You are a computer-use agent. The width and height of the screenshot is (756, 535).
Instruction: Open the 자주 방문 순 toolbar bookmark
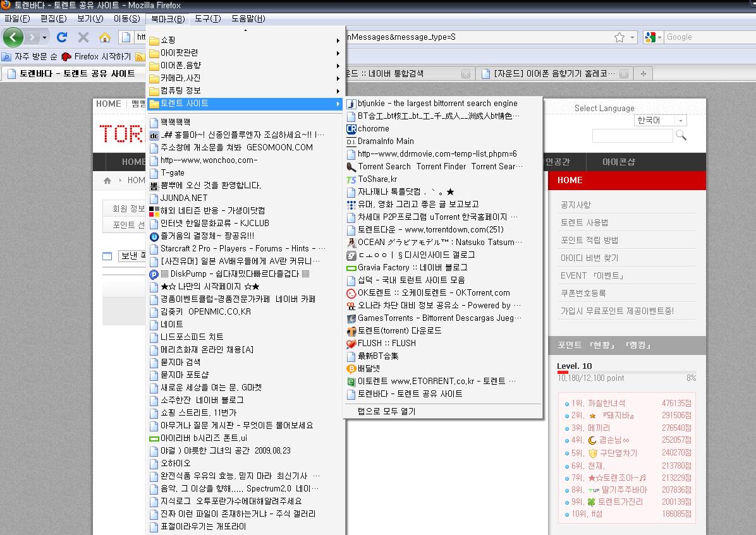pyautogui.click(x=30, y=56)
